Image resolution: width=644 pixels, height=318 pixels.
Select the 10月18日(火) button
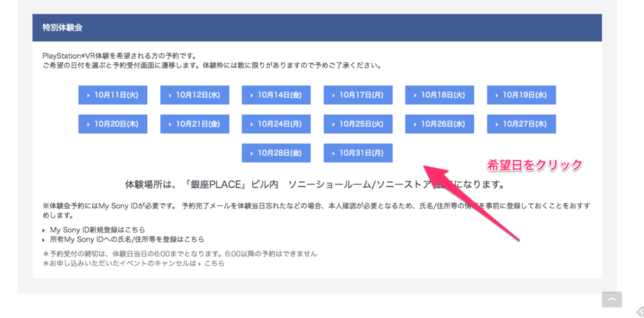tap(440, 95)
